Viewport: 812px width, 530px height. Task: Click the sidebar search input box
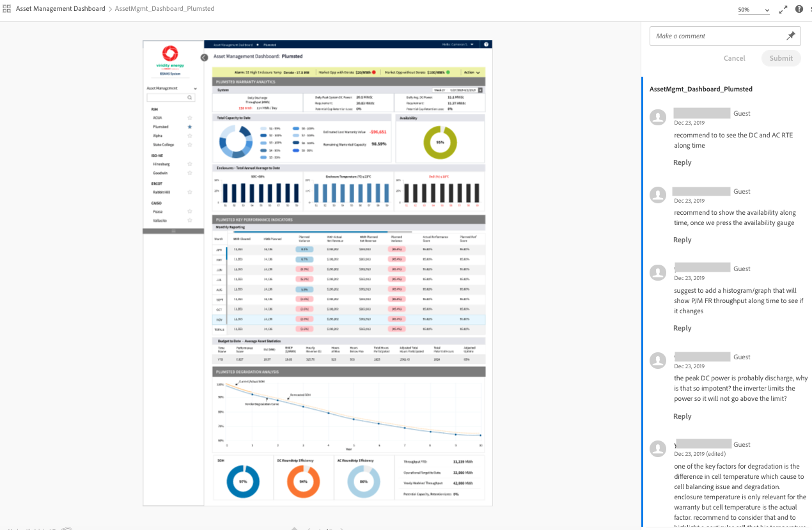171,98
